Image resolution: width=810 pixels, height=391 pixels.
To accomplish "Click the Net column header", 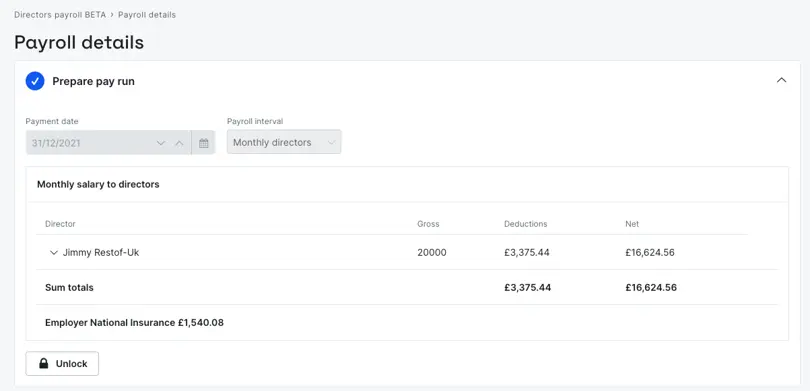I will 632,224.
